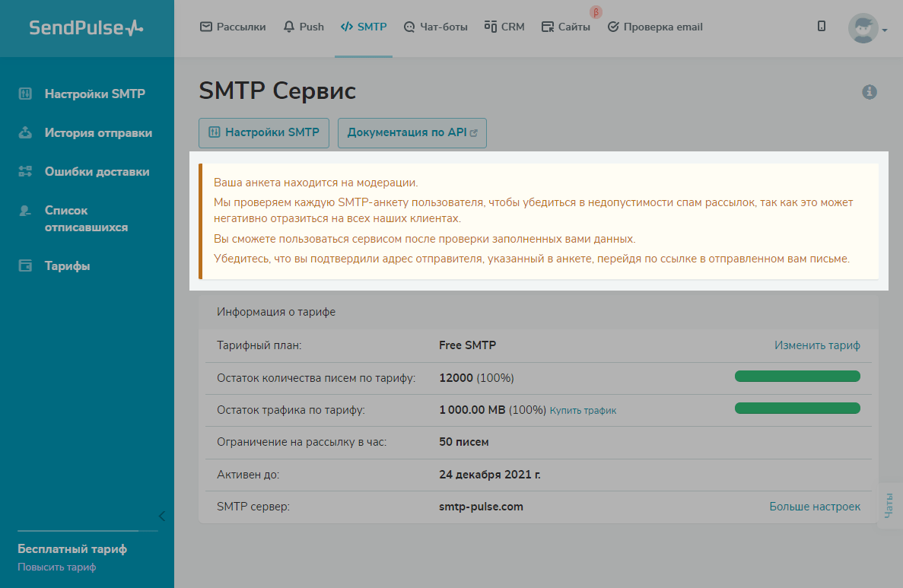Click the mobile device icon in header
Image resolution: width=903 pixels, height=588 pixels.
[822, 27]
